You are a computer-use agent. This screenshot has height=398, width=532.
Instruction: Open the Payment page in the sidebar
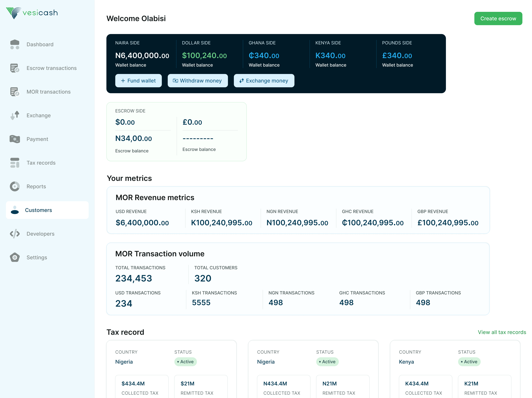(x=47, y=139)
